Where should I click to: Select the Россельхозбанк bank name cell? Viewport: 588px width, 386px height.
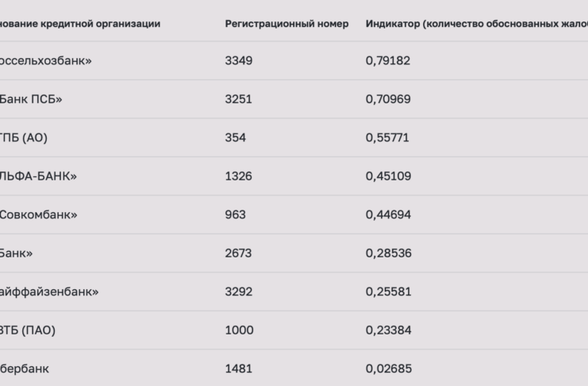point(45,60)
